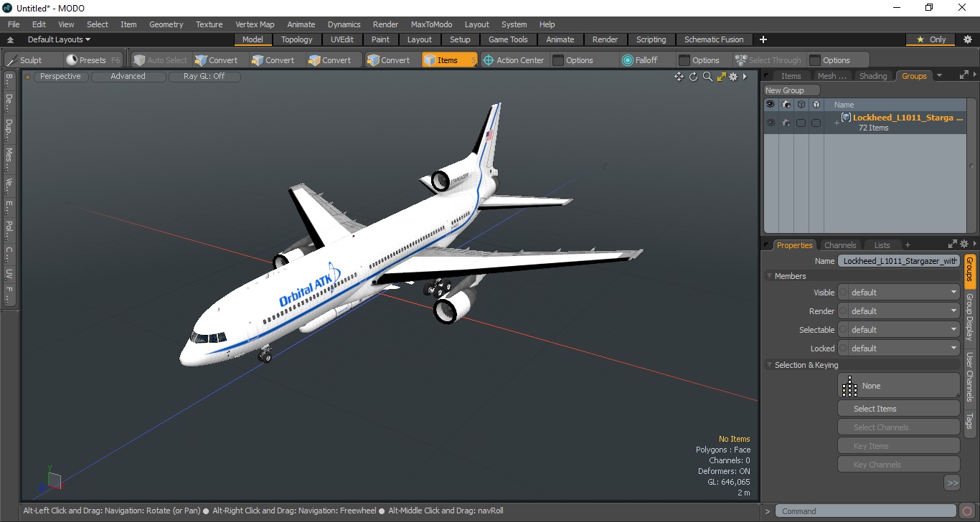Toggle locked checkbox of Lockheed_L1011 group
Image resolution: width=980 pixels, height=522 pixels.
click(x=816, y=123)
